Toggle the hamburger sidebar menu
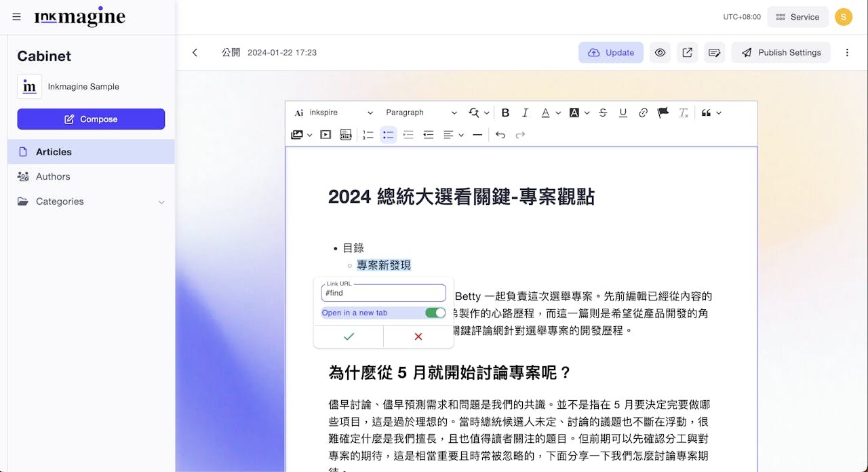The width and height of the screenshot is (868, 472). [x=16, y=17]
